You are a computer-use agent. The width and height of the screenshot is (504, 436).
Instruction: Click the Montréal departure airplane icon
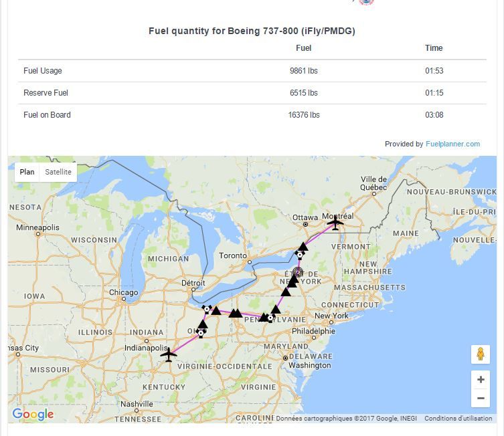coord(335,223)
